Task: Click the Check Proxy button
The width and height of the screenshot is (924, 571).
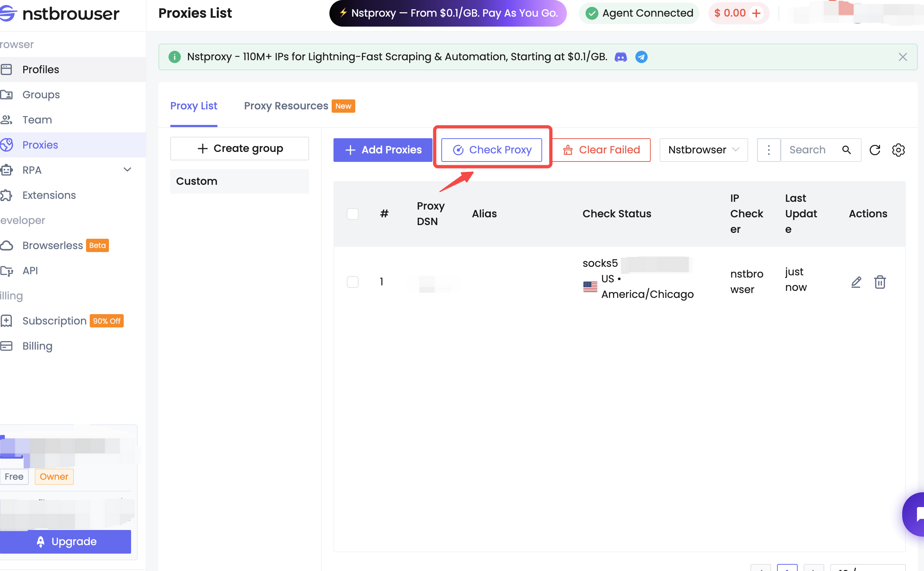Action: (x=492, y=150)
